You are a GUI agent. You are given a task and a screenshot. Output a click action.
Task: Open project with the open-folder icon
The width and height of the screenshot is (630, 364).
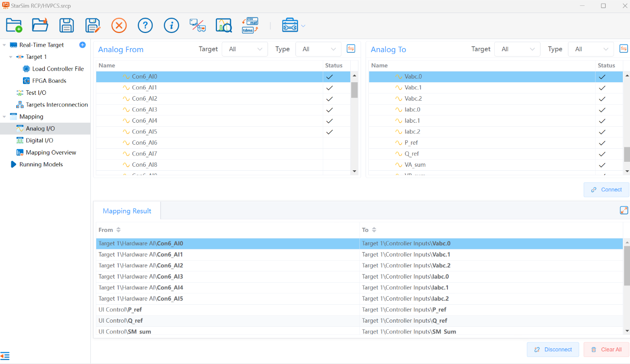click(x=40, y=25)
